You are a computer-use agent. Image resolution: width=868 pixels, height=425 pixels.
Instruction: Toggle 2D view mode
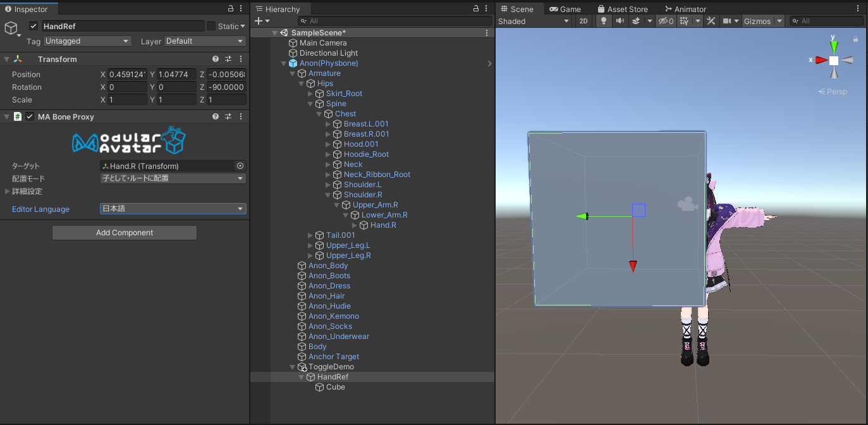click(583, 21)
